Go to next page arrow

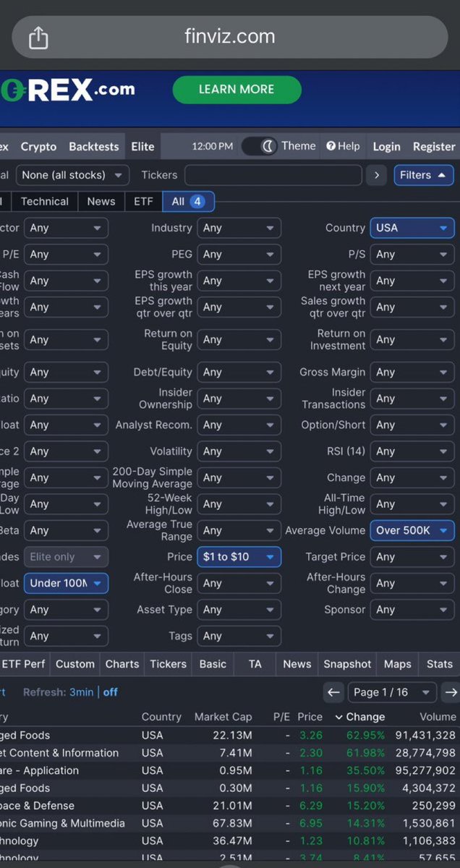click(451, 692)
